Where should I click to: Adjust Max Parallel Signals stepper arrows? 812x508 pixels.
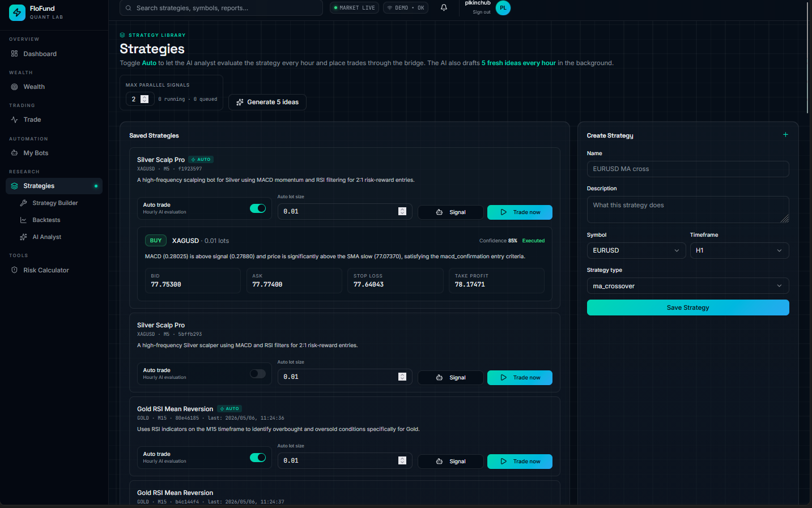[144, 99]
